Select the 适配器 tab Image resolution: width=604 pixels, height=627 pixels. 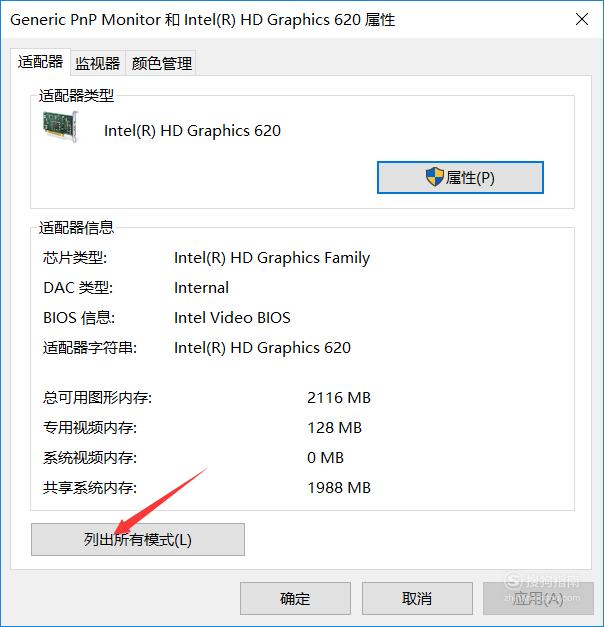click(x=40, y=62)
